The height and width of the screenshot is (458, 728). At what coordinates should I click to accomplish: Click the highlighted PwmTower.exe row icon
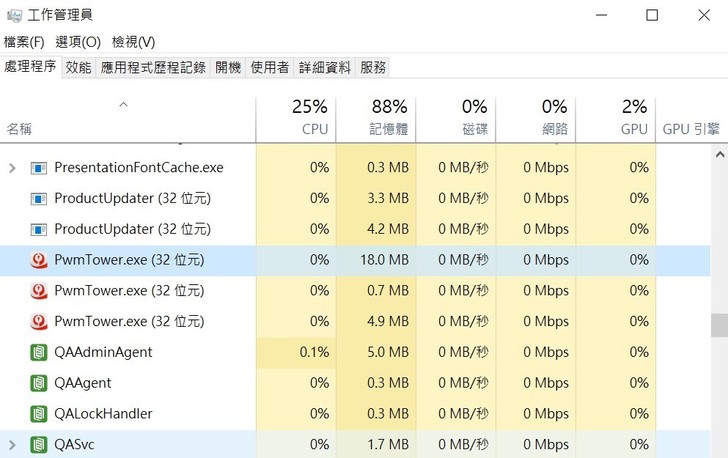[x=39, y=260]
